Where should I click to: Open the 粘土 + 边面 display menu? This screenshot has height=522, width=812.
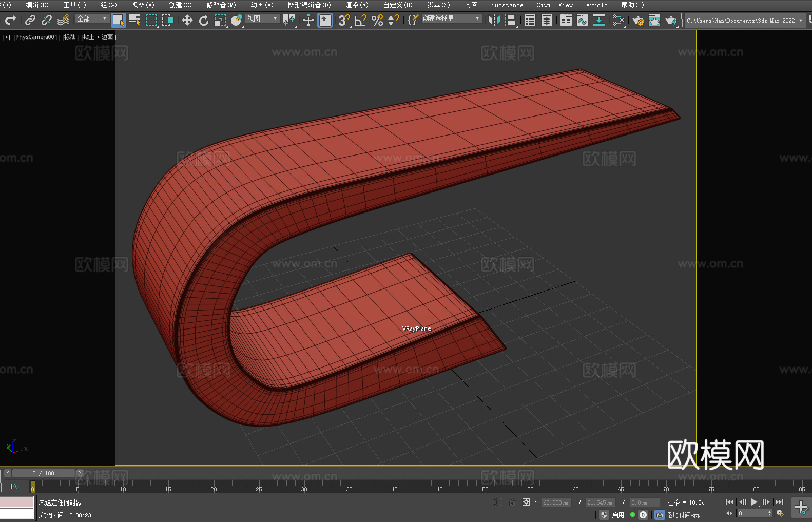pos(99,37)
